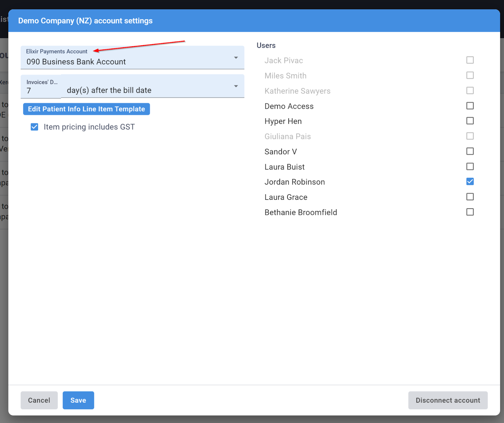This screenshot has width=504, height=423.
Task: Enable Sandor V in the Users list
Action: 470,151
